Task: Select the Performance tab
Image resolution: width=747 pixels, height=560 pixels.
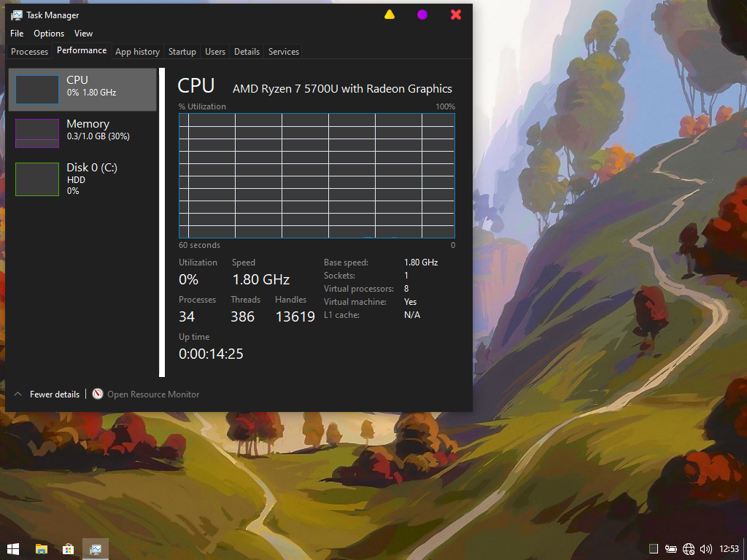Action: [x=82, y=50]
